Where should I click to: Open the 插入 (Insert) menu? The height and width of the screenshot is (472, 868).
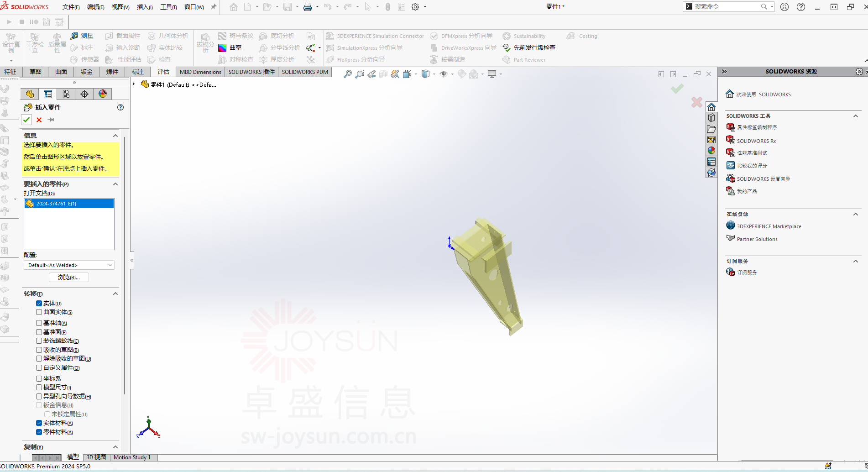144,7
